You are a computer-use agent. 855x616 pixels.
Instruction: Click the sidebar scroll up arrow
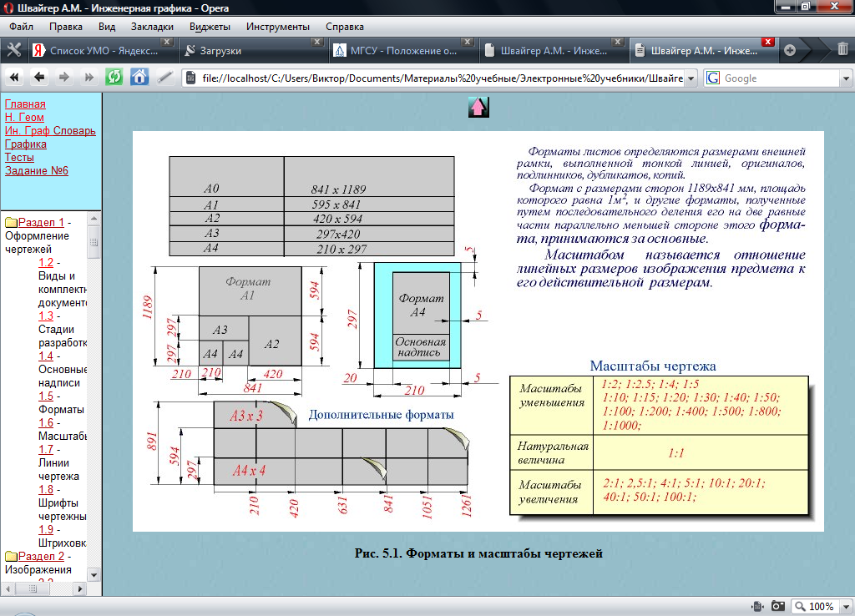tap(94, 219)
